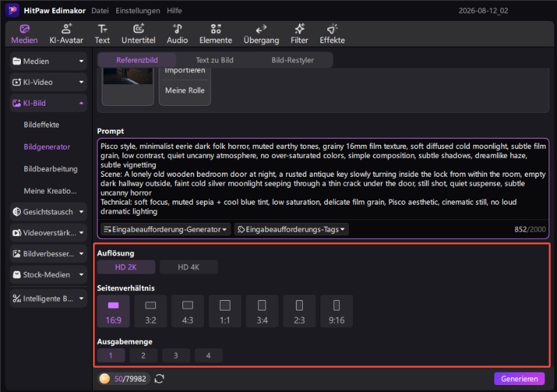Image resolution: width=557 pixels, height=392 pixels.
Task: Switch to the Referenzbild tab
Action: (x=136, y=60)
